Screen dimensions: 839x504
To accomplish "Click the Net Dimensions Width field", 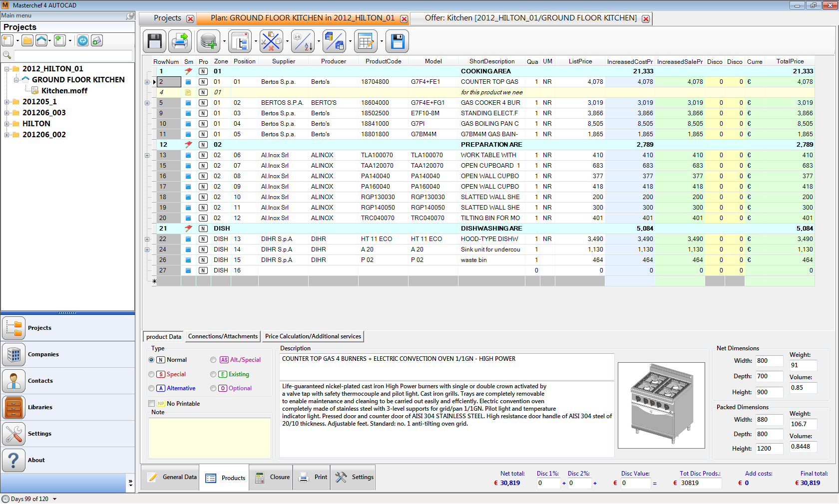I will (x=769, y=361).
